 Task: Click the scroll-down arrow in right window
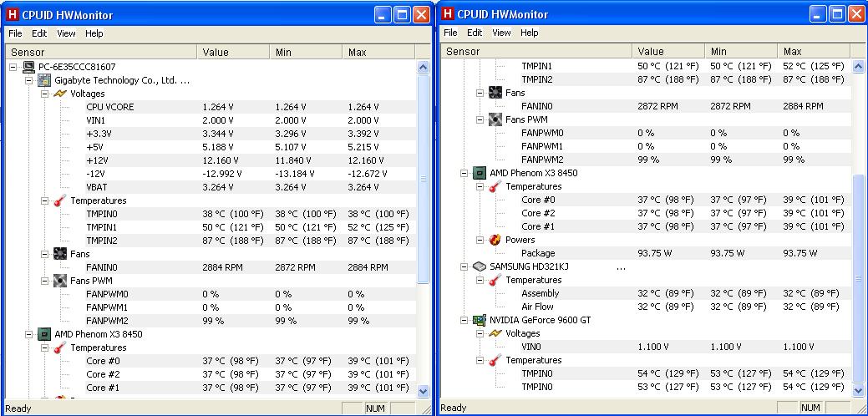(859, 390)
